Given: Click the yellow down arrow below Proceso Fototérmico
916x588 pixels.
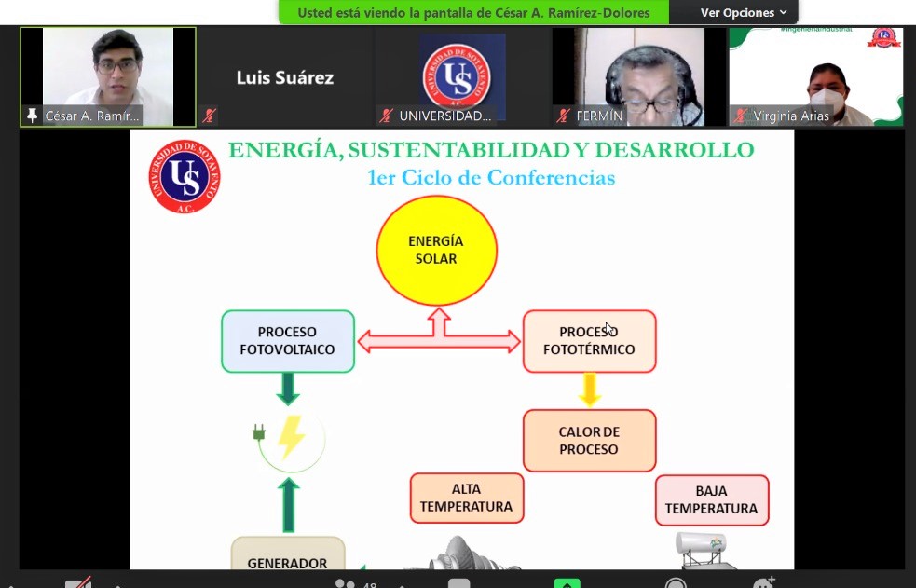Looking at the screenshot, I should pyautogui.click(x=590, y=390).
